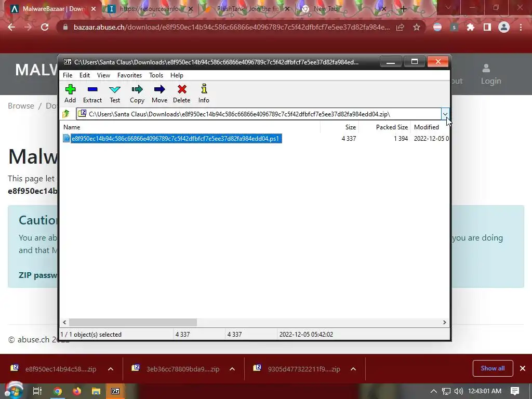Screen dimensions: 532x399
Task: Open the Chrome tab search chevron
Action: click(x=448, y=8)
